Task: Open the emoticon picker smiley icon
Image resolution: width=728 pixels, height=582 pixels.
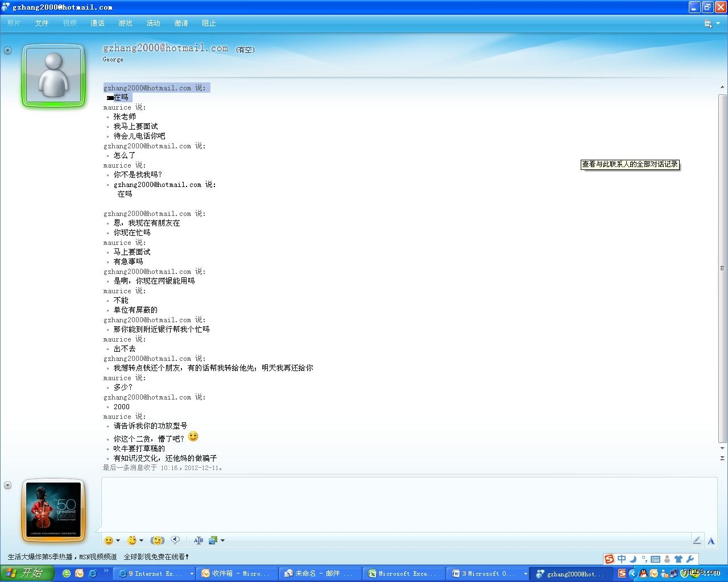Action: tap(109, 540)
